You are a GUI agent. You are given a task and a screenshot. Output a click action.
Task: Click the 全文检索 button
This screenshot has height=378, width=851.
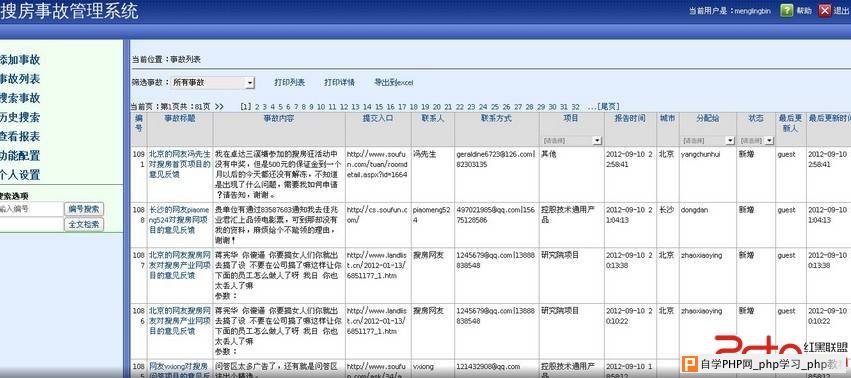84,224
